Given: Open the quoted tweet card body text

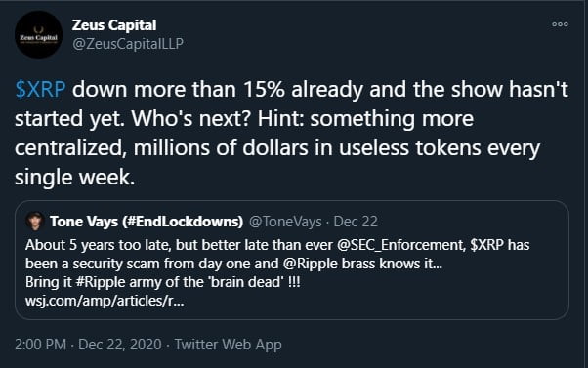Looking at the screenshot, I should (x=277, y=272).
